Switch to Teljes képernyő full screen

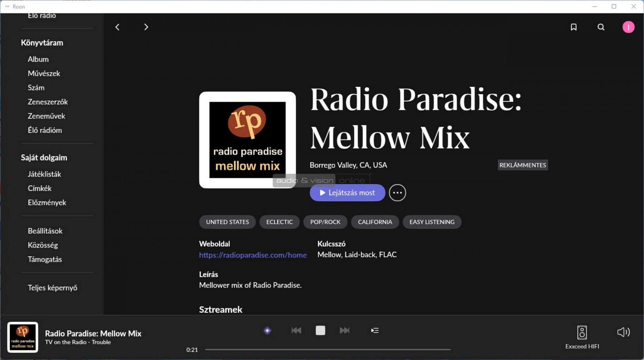52,288
